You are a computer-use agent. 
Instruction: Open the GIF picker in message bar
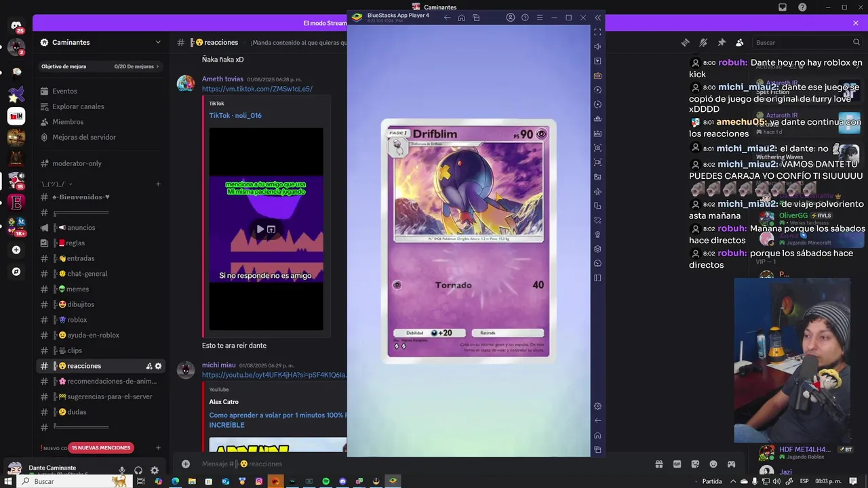677,464
